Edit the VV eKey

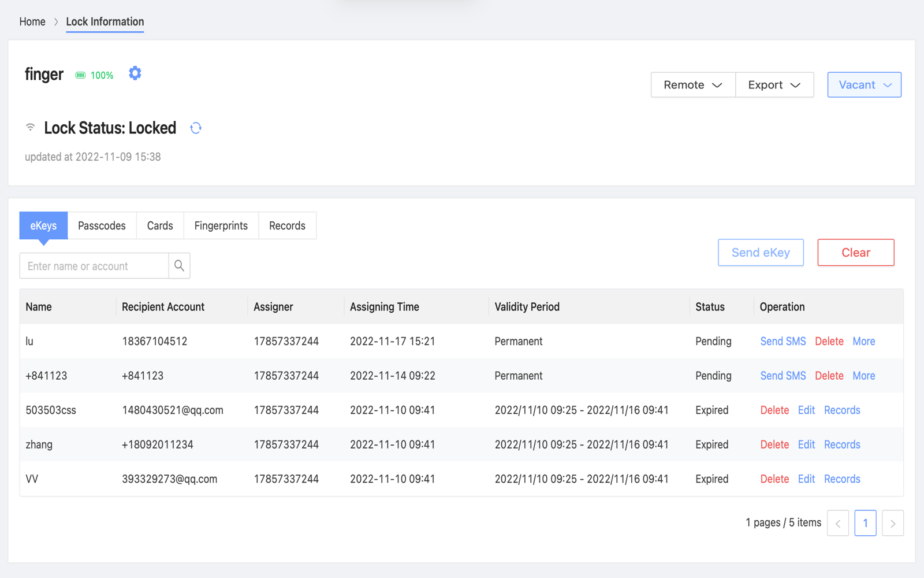click(x=806, y=479)
